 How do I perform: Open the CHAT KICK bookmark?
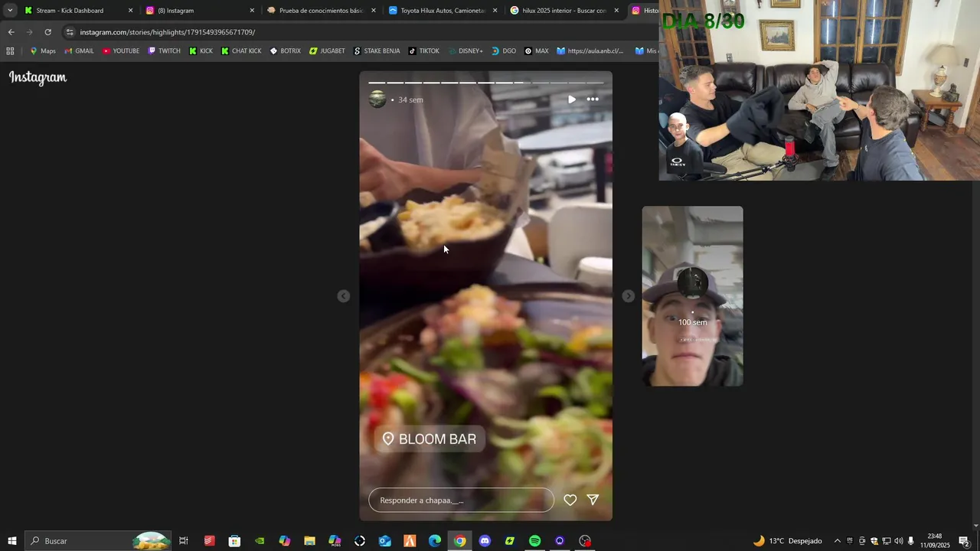pos(241,51)
